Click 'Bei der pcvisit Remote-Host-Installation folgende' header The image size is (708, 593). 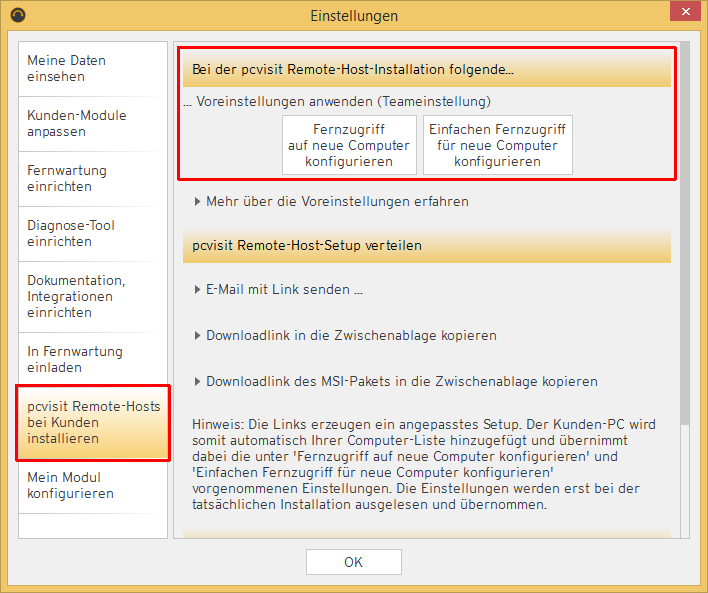tap(426, 71)
